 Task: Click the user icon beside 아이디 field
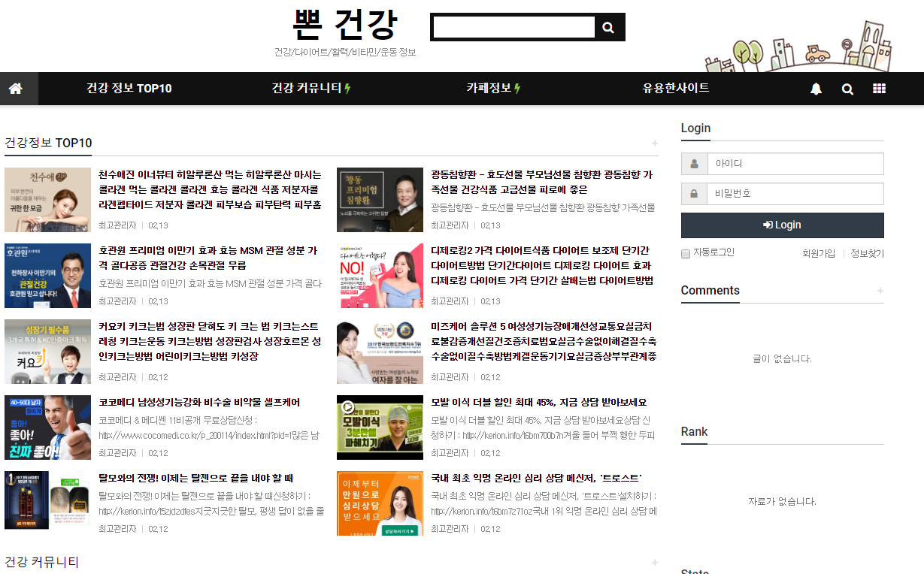pyautogui.click(x=694, y=164)
